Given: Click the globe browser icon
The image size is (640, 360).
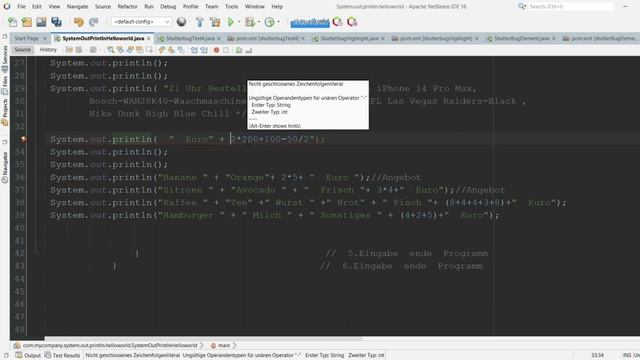Looking at the screenshot, I should tap(182, 22).
